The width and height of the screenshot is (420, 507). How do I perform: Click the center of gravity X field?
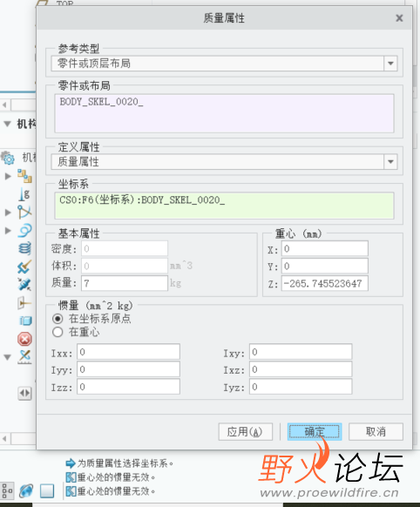[x=325, y=248]
